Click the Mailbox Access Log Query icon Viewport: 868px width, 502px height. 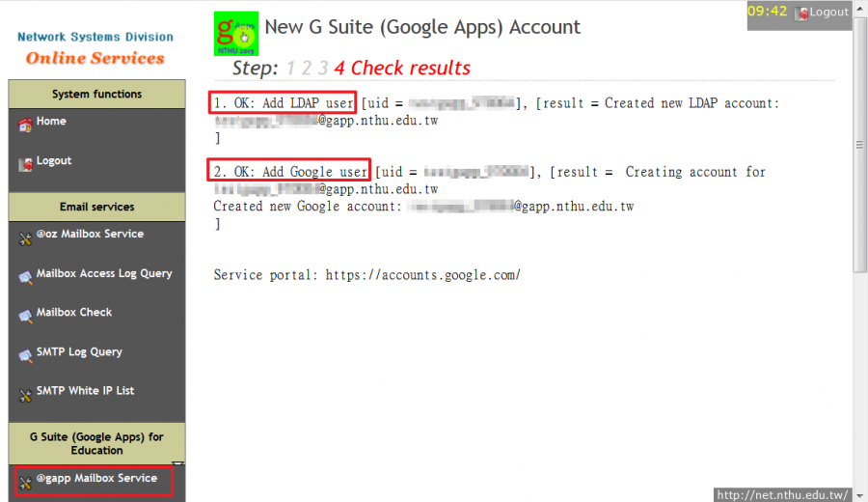click(25, 277)
